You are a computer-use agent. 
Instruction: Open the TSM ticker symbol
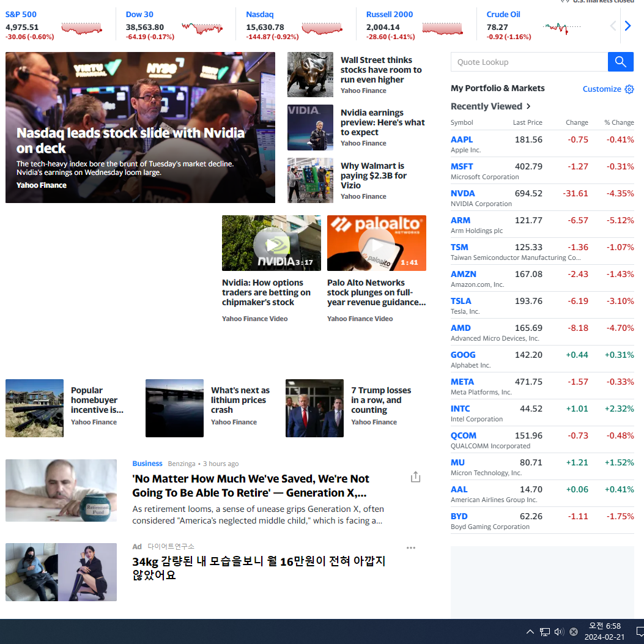coord(459,247)
